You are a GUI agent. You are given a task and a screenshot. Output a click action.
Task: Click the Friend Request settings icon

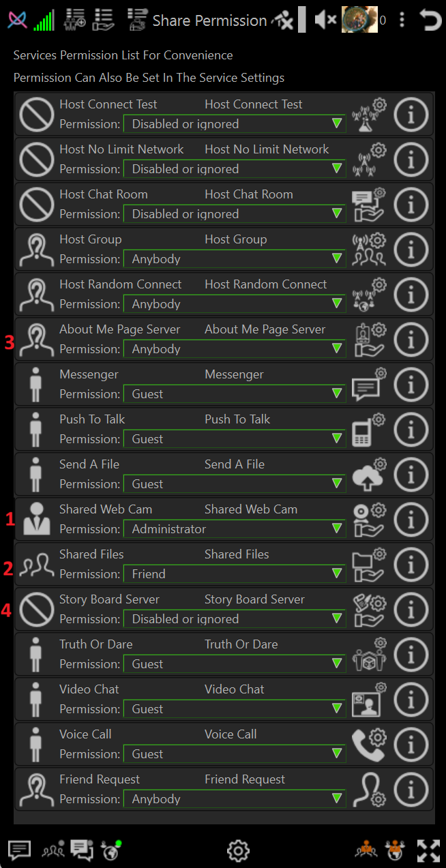(369, 790)
